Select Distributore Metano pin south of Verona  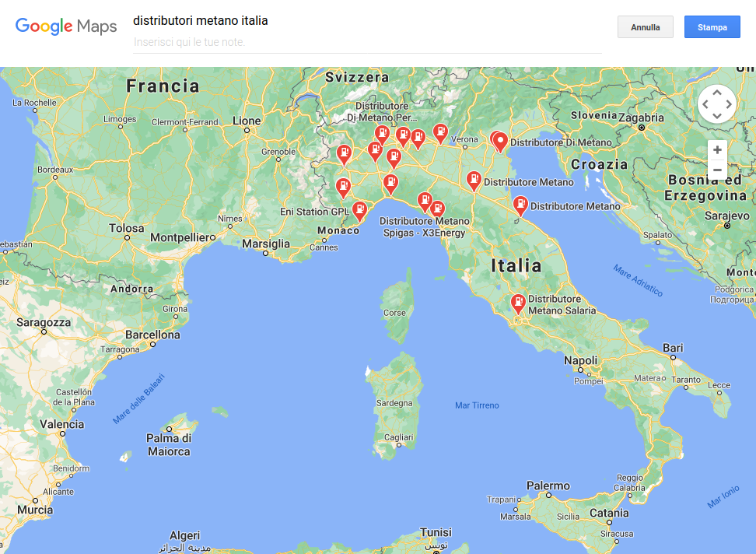474,181
